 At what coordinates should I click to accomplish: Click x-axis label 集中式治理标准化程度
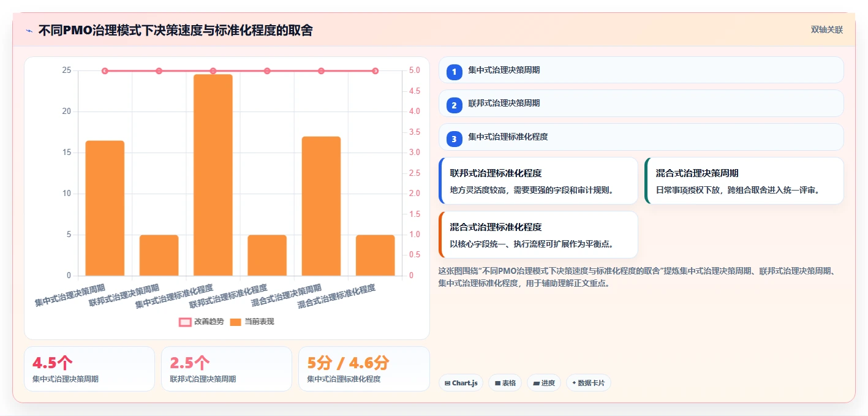point(175,297)
